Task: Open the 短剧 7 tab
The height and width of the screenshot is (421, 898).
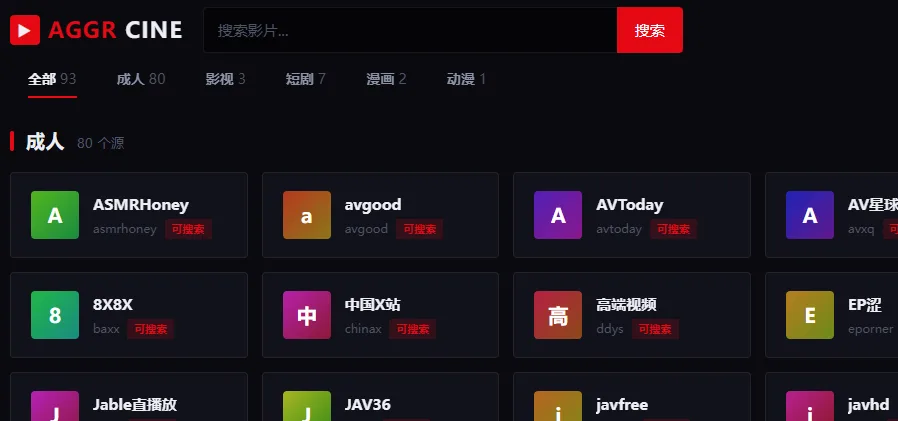Action: pyautogui.click(x=306, y=79)
